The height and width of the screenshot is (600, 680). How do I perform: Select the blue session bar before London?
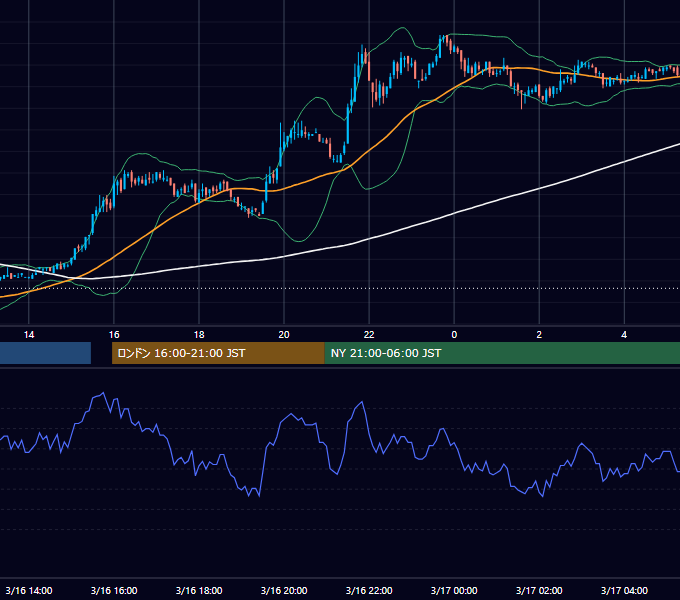click(x=46, y=353)
